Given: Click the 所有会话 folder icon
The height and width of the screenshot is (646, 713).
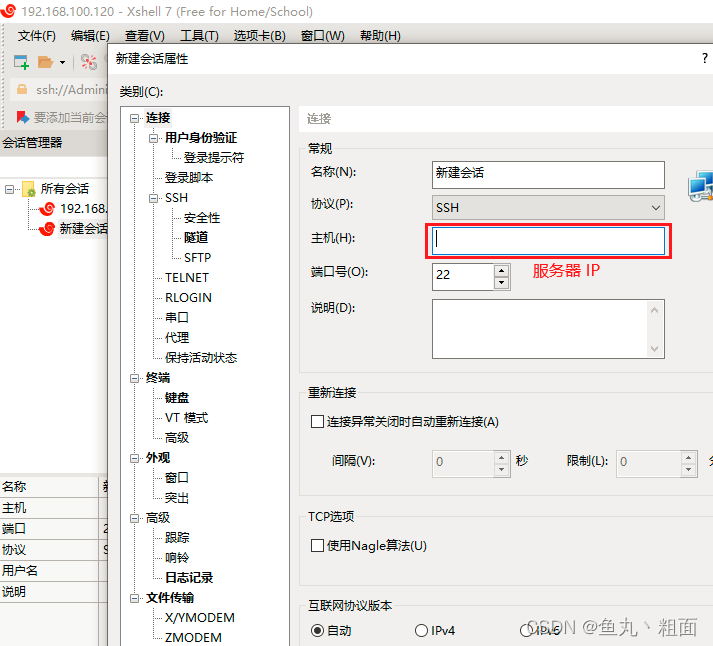Looking at the screenshot, I should click(29, 189).
